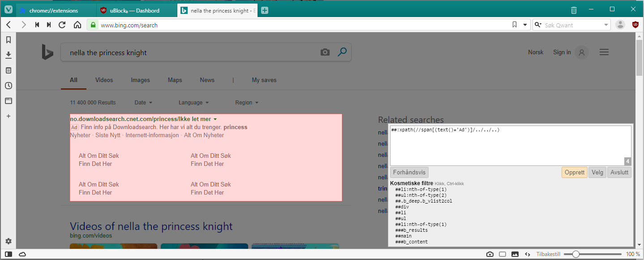
Task: Open the Window panel icon
Action: (8, 101)
